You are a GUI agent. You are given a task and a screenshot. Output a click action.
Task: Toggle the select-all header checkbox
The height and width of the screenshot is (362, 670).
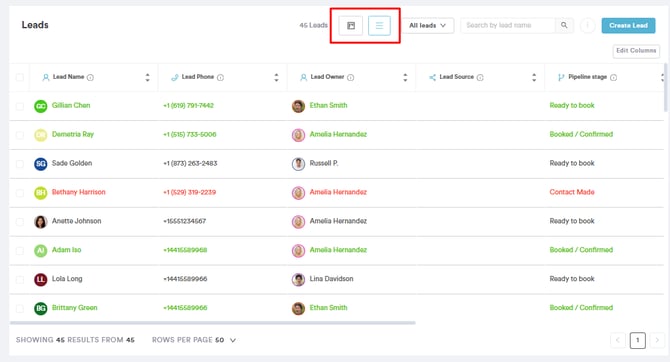coord(20,77)
